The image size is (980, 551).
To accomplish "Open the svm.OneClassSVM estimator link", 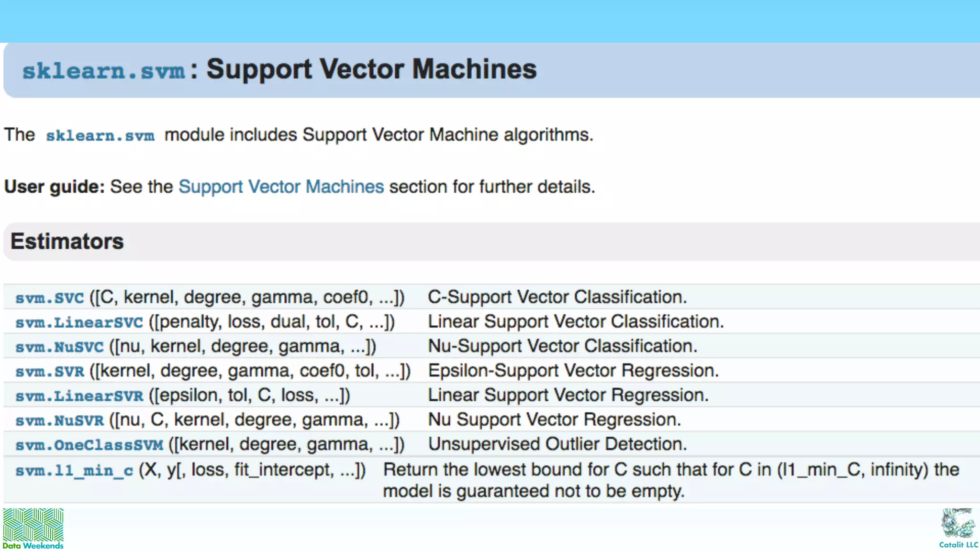I will click(x=89, y=445).
